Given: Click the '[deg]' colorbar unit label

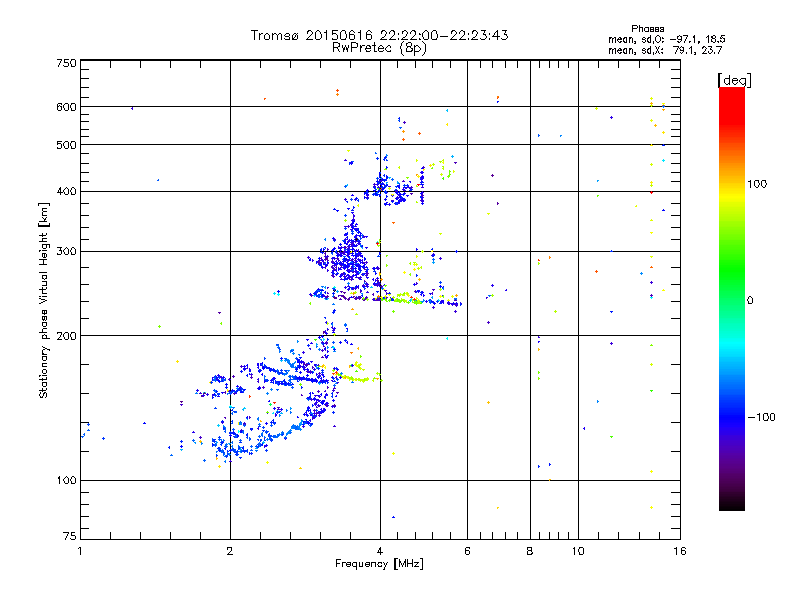Looking at the screenshot, I should click(734, 80).
